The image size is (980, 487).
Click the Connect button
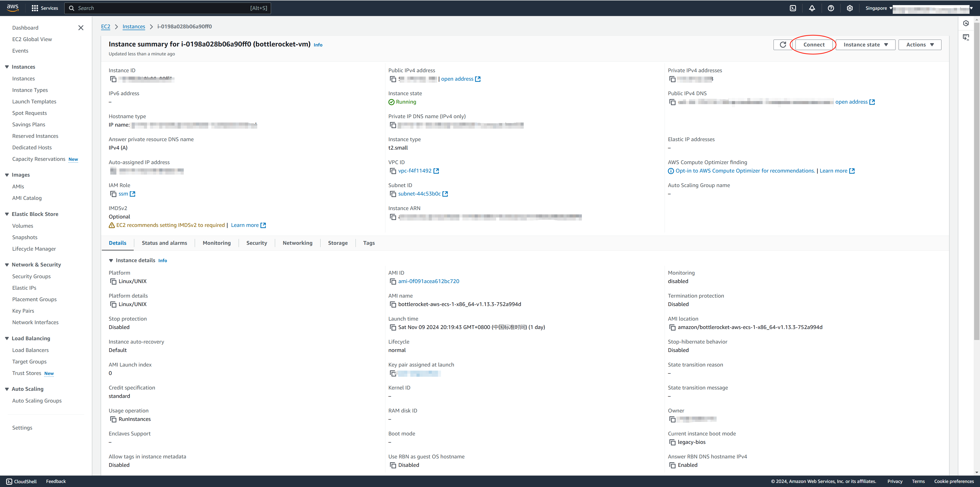[x=814, y=44]
